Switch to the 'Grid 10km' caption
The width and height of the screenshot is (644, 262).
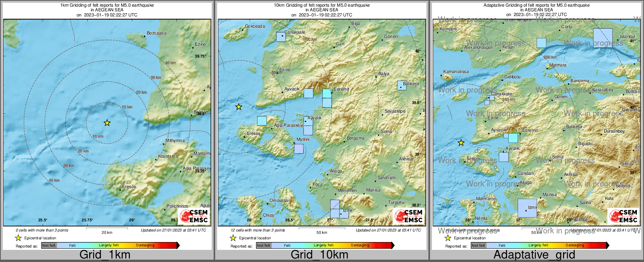[319, 255]
